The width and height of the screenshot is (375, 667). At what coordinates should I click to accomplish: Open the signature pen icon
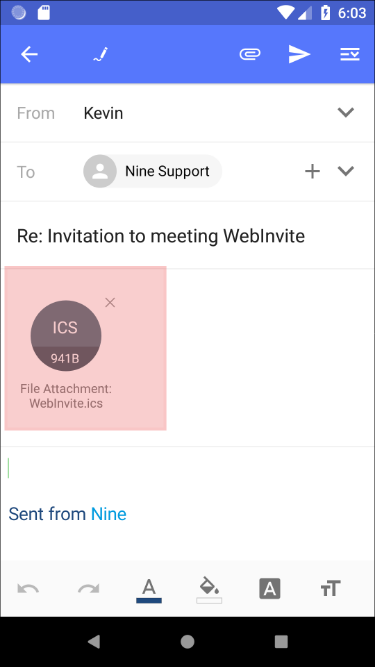(x=101, y=54)
